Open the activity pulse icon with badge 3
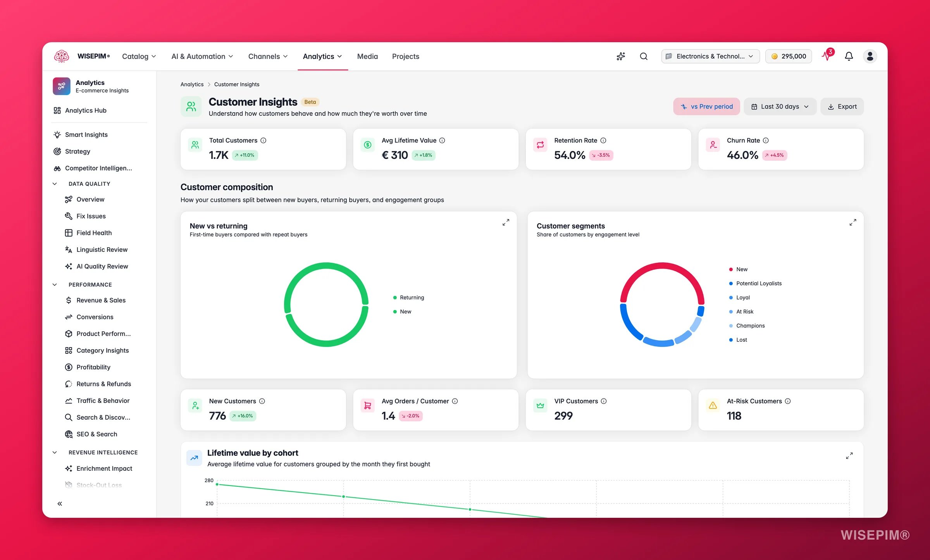 pos(827,56)
